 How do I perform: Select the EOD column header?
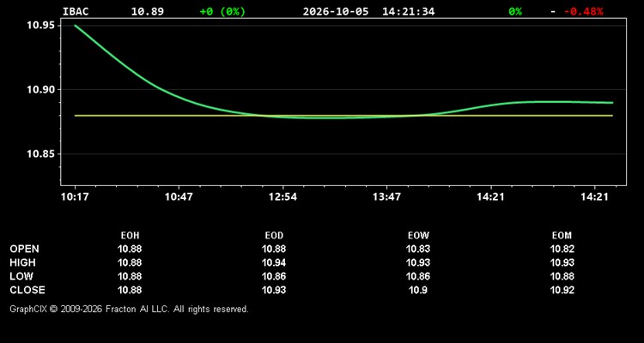pos(274,236)
